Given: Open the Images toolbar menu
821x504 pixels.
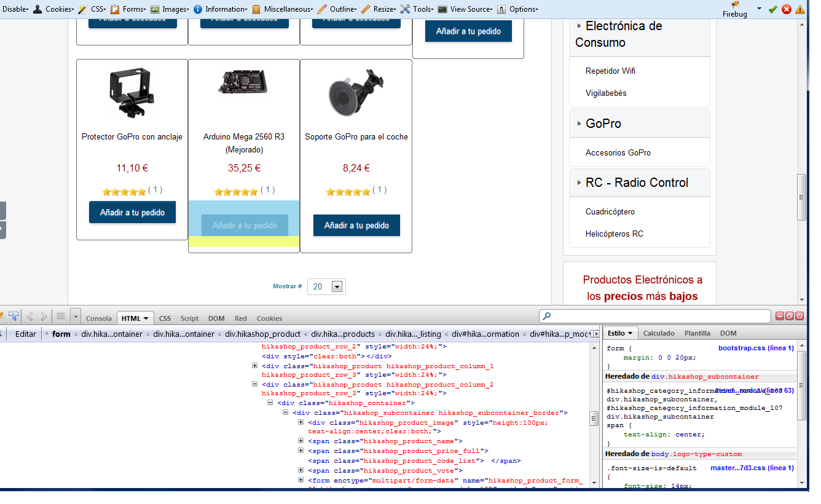Looking at the screenshot, I should tap(170, 9).
